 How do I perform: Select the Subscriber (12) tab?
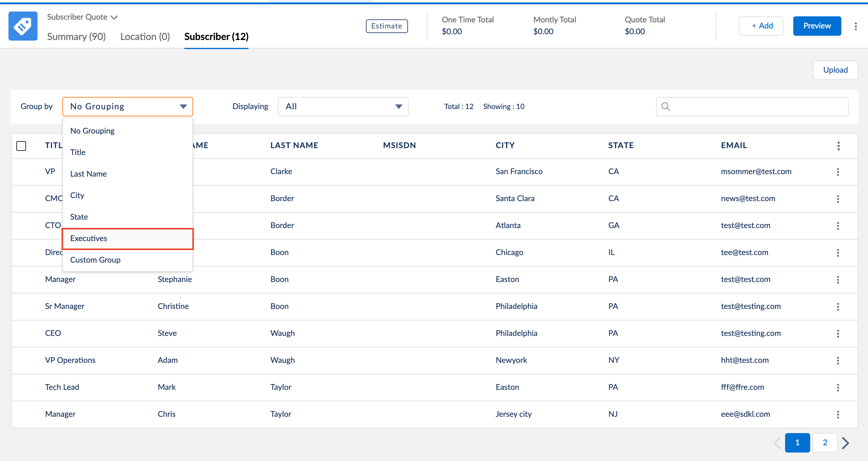(x=216, y=36)
